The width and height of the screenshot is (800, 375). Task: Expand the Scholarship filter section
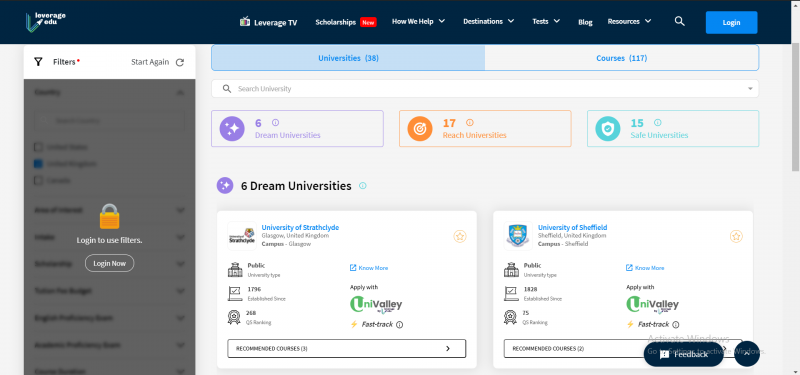(180, 264)
